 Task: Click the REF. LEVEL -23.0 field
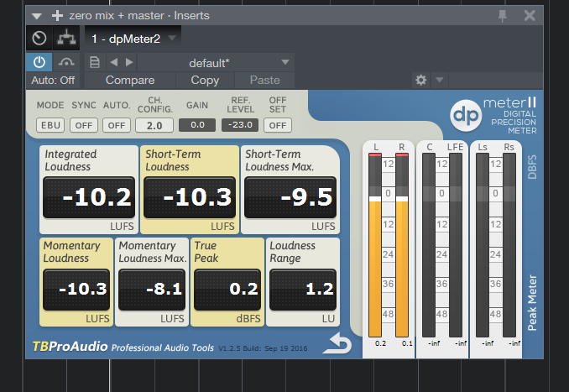[240, 125]
